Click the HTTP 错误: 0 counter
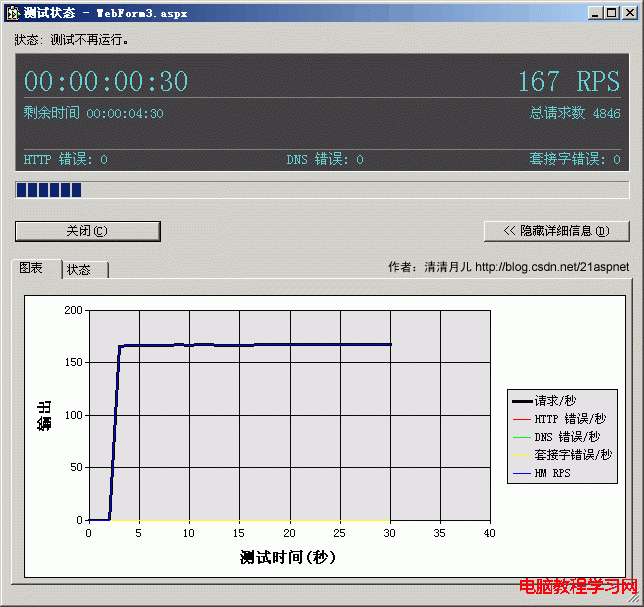 (x=66, y=159)
